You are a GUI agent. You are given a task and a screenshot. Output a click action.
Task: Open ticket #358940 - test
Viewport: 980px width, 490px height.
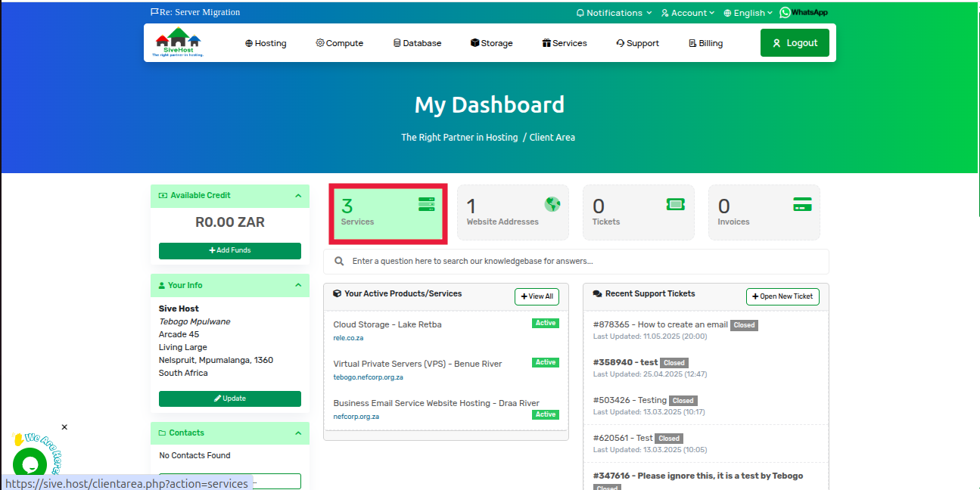coord(626,362)
